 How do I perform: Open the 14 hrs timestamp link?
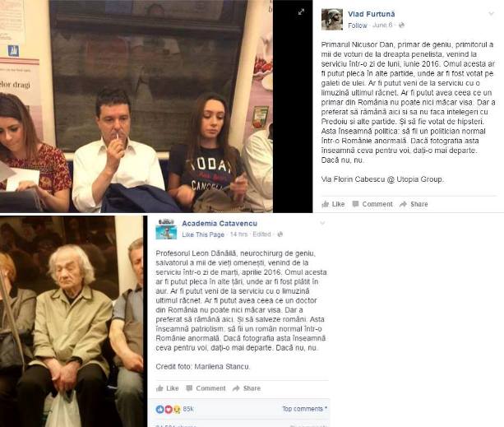pyautogui.click(x=238, y=234)
